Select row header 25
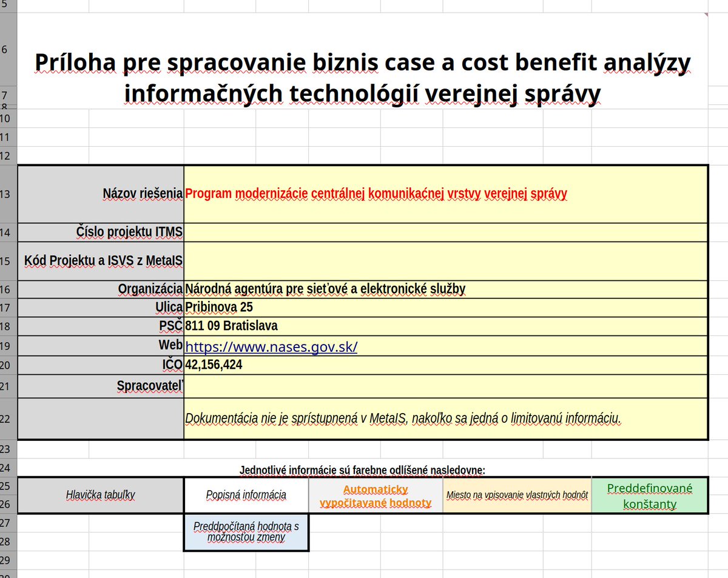728x578 pixels. (x=8, y=486)
